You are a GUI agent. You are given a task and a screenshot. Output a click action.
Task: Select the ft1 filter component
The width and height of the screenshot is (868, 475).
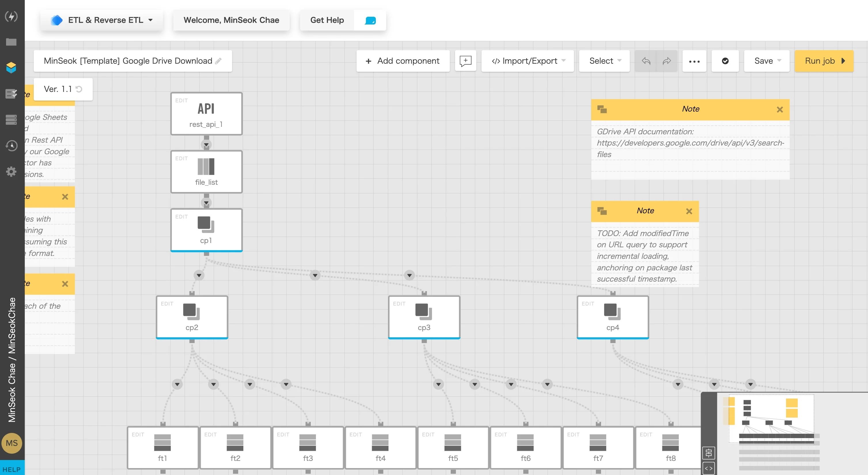click(163, 448)
